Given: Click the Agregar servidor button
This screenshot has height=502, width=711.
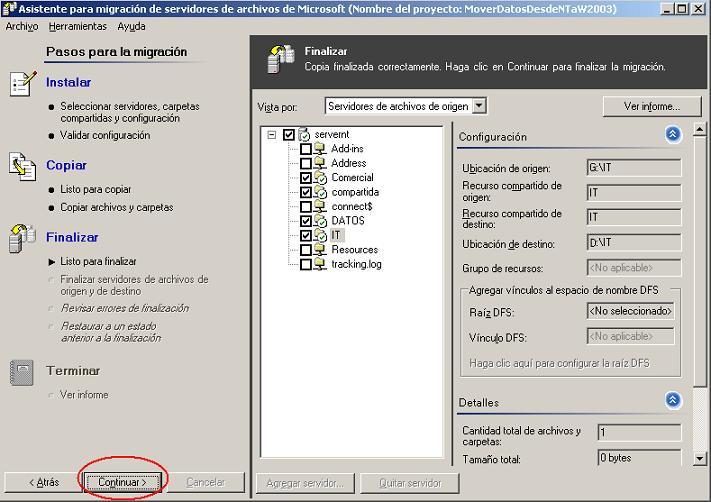Looking at the screenshot, I should coord(305,483).
